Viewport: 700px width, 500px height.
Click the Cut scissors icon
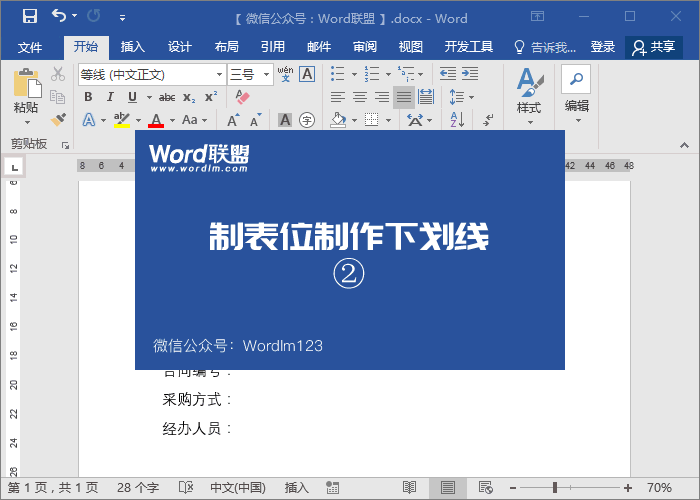pyautogui.click(x=58, y=74)
